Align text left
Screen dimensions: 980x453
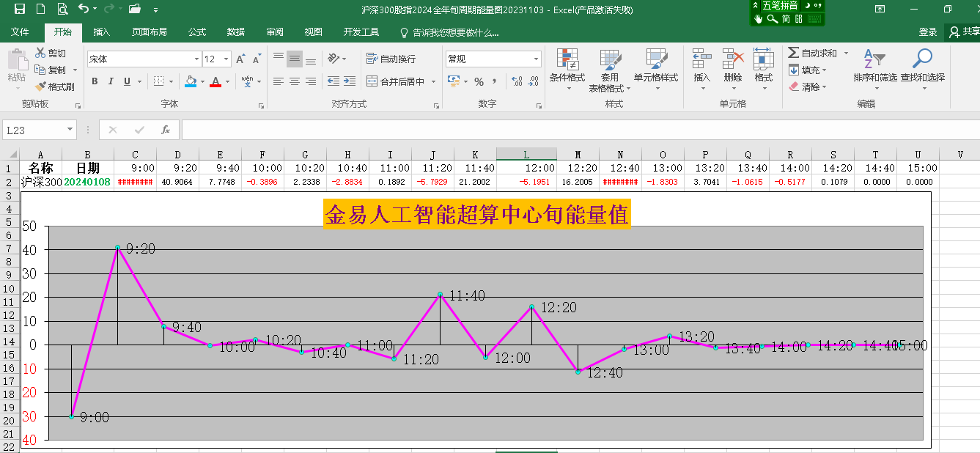tap(279, 81)
